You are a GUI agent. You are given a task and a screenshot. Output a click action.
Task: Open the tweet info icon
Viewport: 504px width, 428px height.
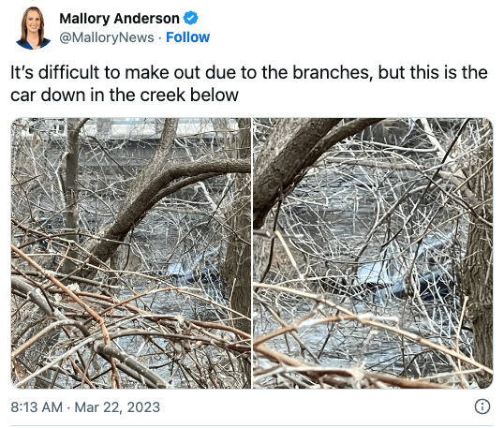[x=482, y=406]
